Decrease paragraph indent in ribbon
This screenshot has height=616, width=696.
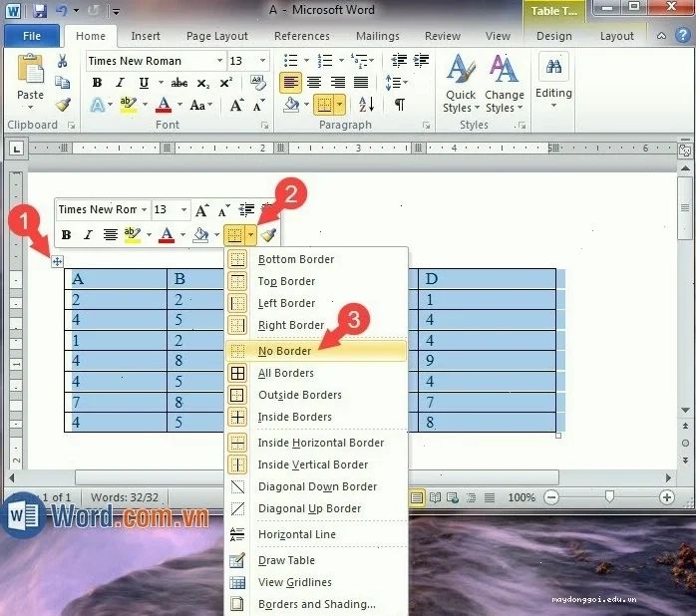pos(399,60)
